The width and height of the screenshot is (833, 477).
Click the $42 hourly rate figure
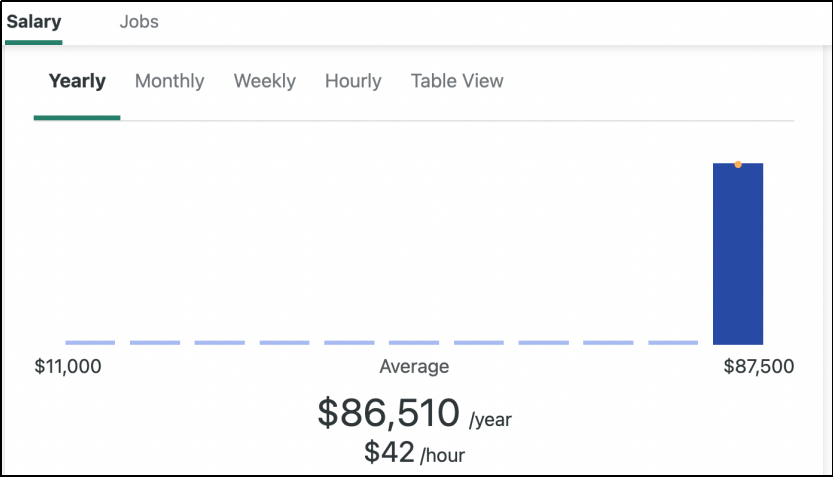(x=389, y=452)
